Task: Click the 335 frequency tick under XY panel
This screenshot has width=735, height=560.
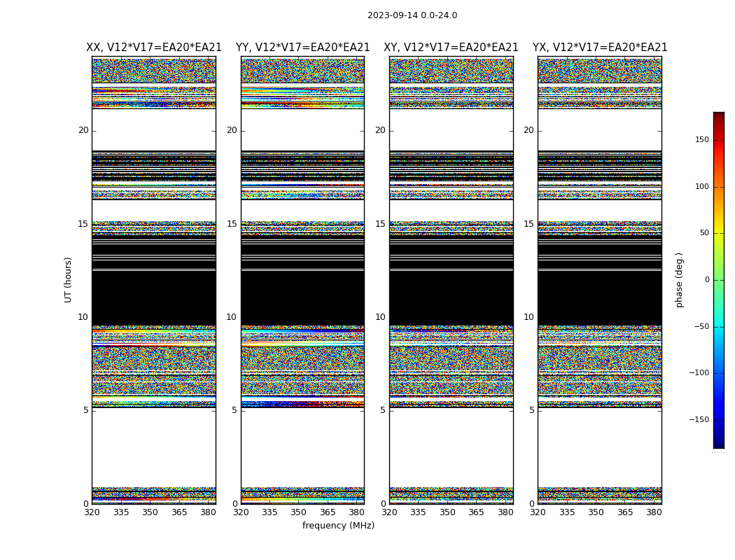Action: pyautogui.click(x=418, y=512)
